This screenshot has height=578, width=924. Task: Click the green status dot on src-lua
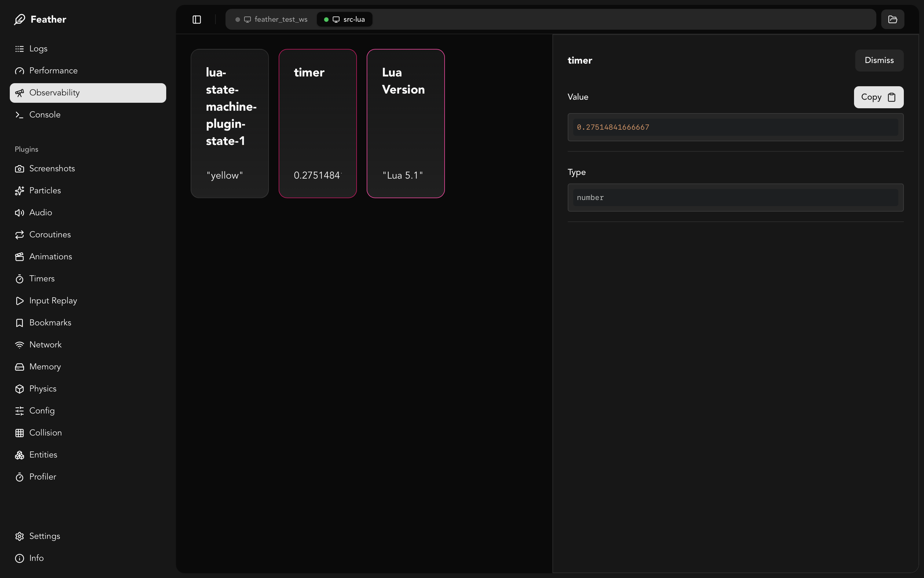click(326, 20)
